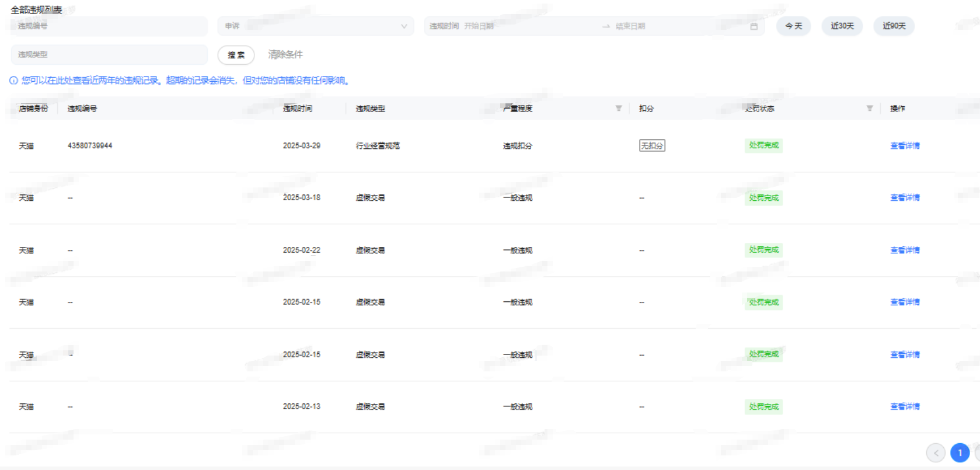The width and height of the screenshot is (980, 470).
Task: Select page 1 in pagination
Action: click(x=960, y=452)
